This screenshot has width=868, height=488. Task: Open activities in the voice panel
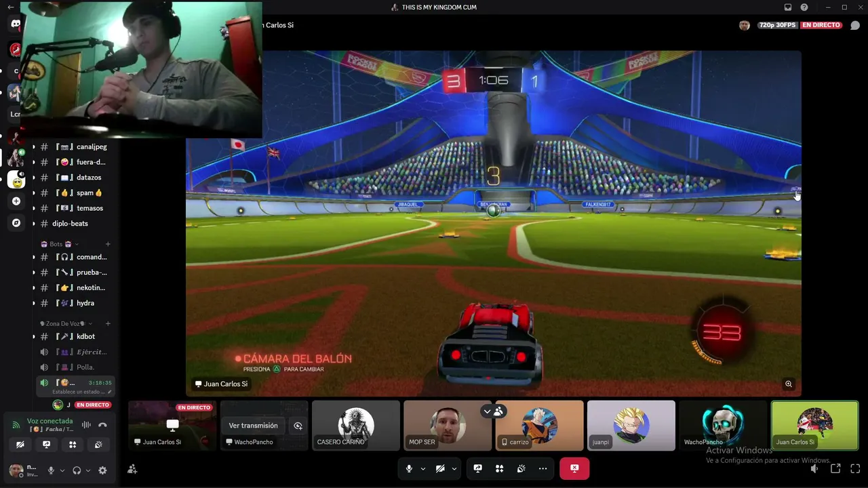point(73,445)
